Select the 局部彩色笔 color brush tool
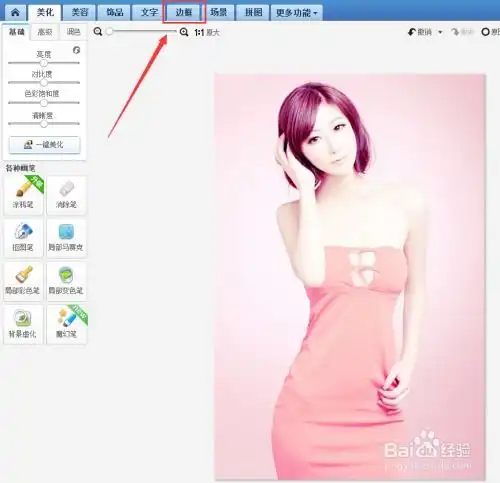Screen dimensions: 500x483 [23, 281]
